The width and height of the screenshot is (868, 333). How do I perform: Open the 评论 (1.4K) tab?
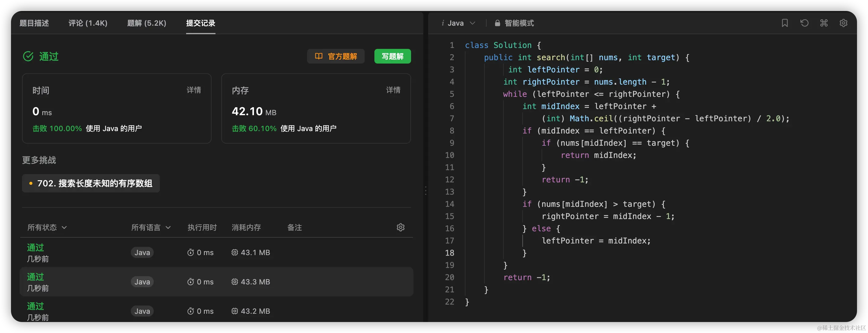pyautogui.click(x=88, y=23)
